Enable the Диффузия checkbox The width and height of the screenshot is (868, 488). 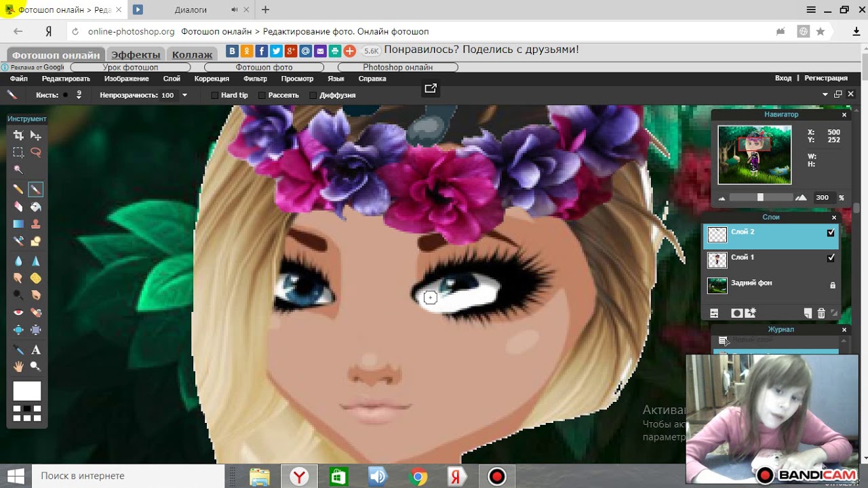(313, 96)
